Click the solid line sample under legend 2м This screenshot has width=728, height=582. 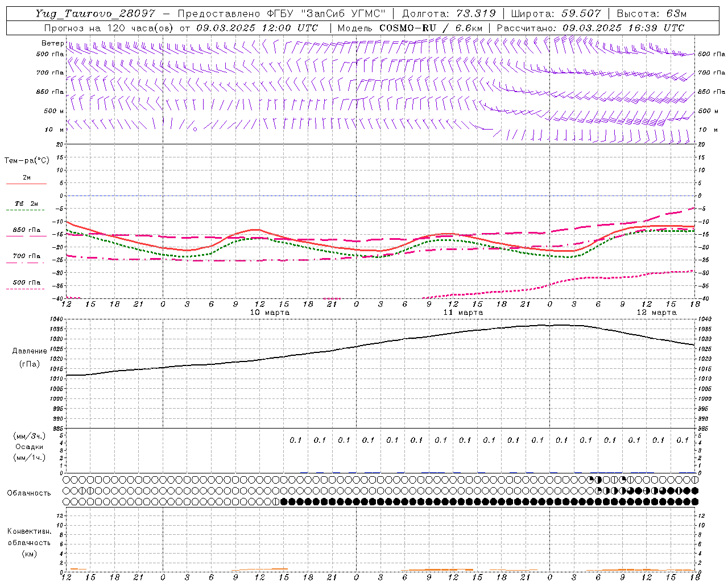pos(26,184)
